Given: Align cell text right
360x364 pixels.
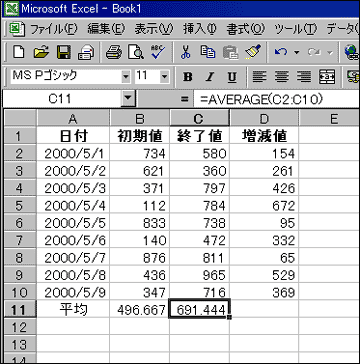Looking at the screenshot, I should click(304, 77).
